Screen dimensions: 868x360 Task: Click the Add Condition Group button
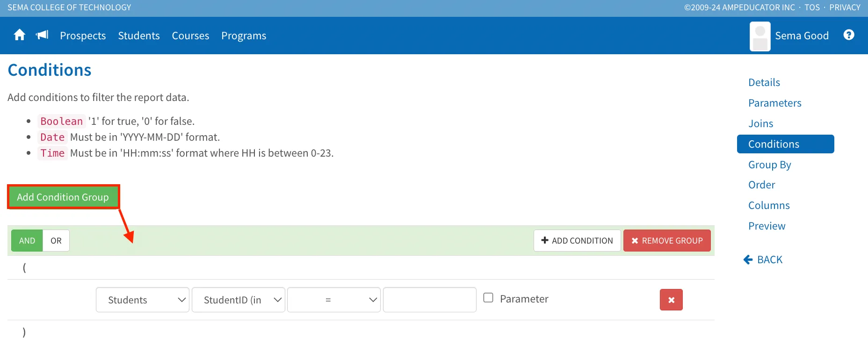click(x=63, y=197)
